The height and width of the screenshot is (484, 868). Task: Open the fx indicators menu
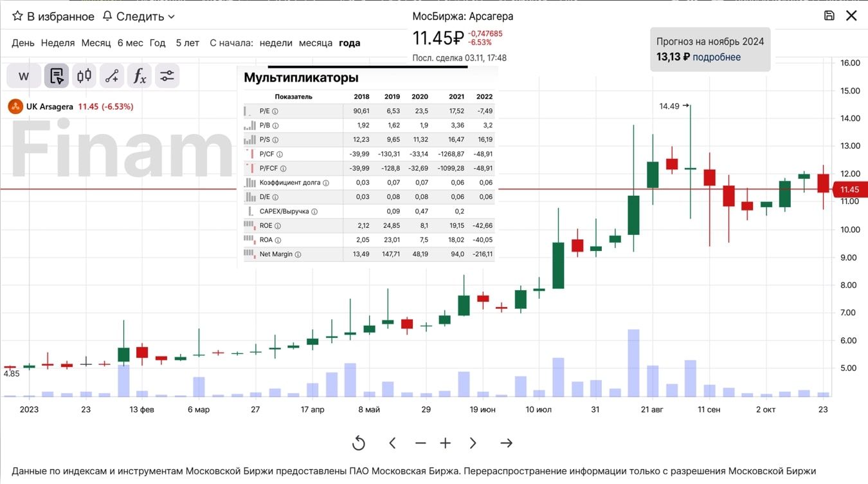click(x=140, y=76)
